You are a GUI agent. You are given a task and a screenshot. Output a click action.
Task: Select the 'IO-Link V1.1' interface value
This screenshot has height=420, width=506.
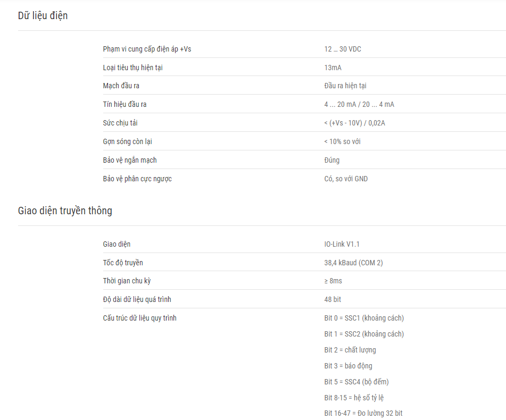(x=342, y=245)
